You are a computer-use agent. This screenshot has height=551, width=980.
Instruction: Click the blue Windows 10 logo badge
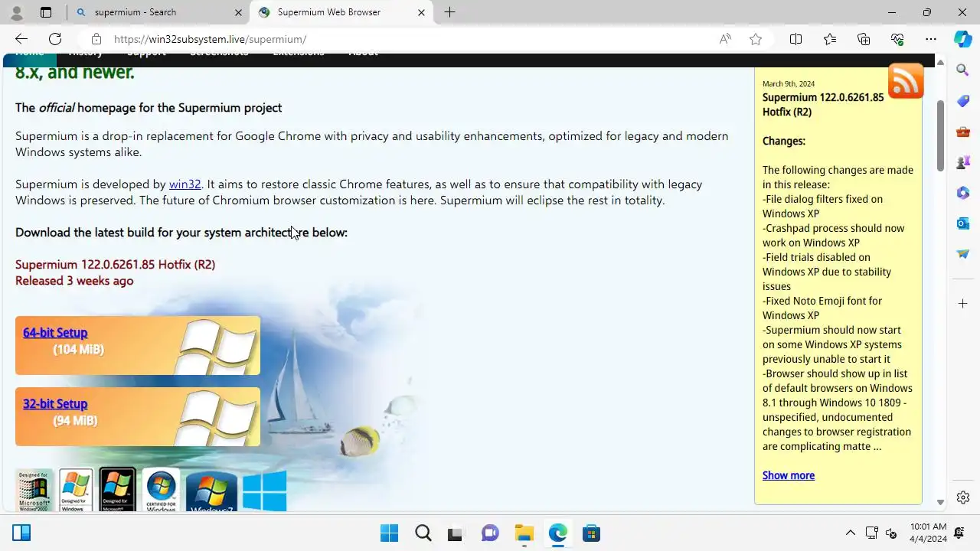click(264, 491)
